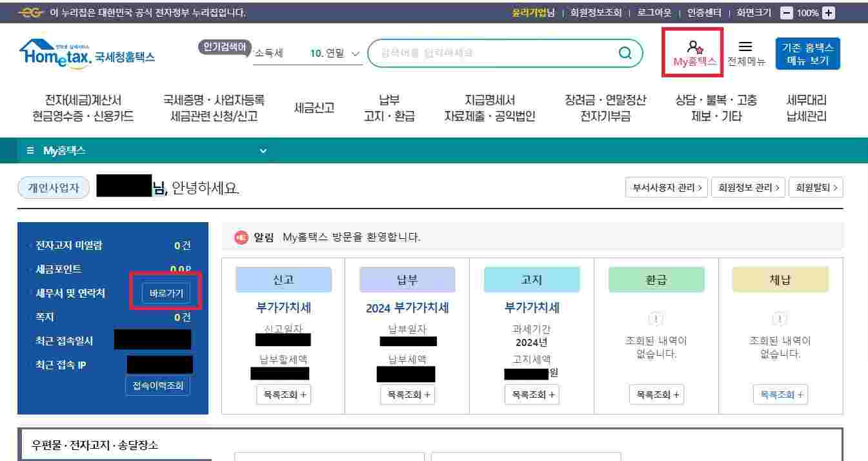Open 납부 고지·환급 menu
The image size is (868, 461).
389,108
